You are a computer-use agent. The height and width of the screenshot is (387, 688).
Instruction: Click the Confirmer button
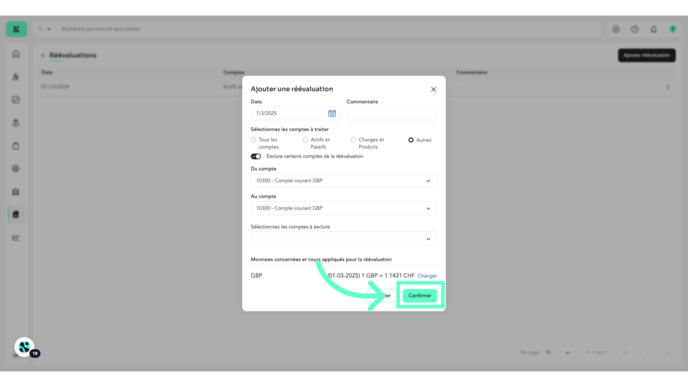tap(419, 295)
